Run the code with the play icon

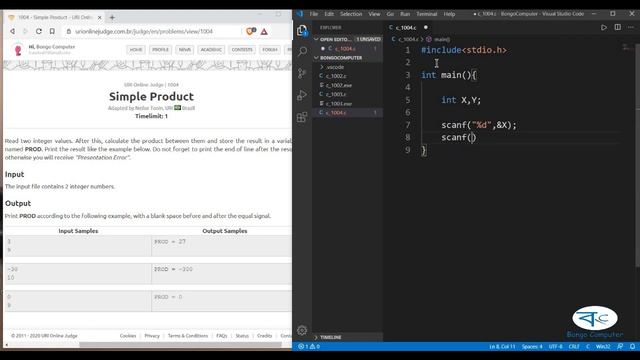pyautogui.click(x=604, y=27)
